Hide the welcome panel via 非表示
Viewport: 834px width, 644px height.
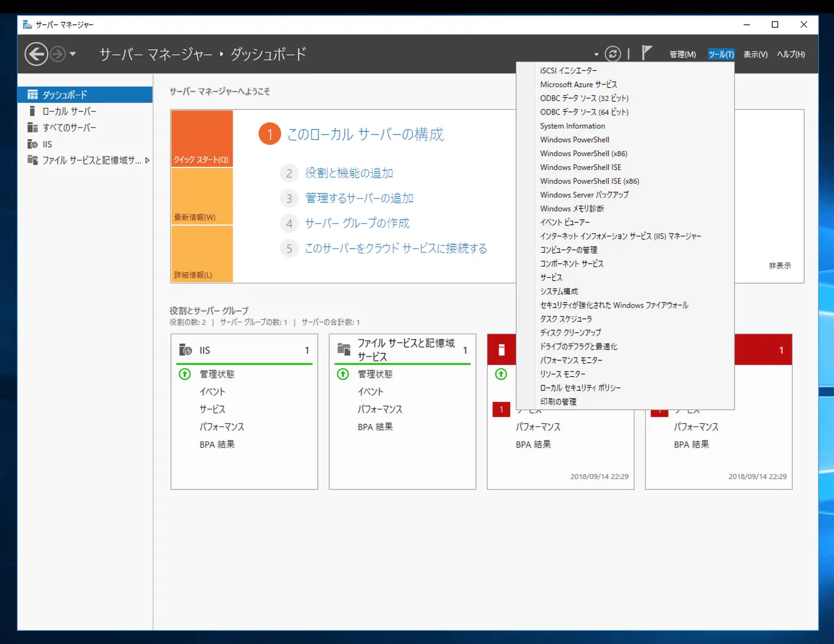point(779,265)
